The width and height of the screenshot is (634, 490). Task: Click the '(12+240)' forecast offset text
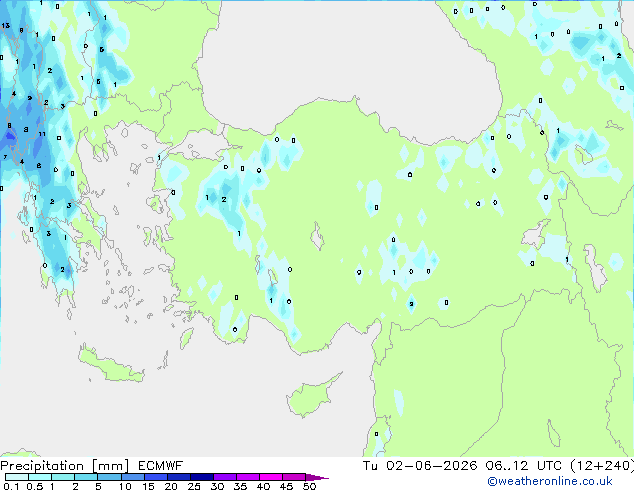pyautogui.click(x=602, y=466)
